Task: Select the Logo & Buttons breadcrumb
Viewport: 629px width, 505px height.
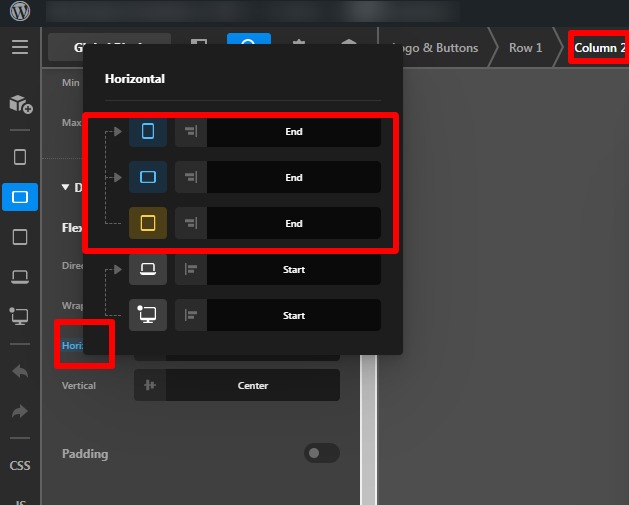Action: (434, 48)
